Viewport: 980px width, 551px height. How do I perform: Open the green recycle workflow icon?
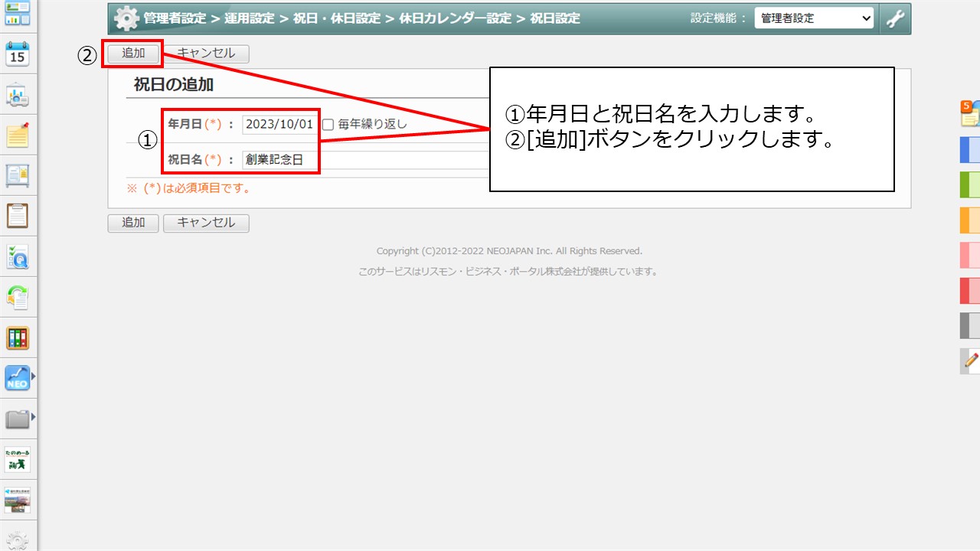coord(17,297)
